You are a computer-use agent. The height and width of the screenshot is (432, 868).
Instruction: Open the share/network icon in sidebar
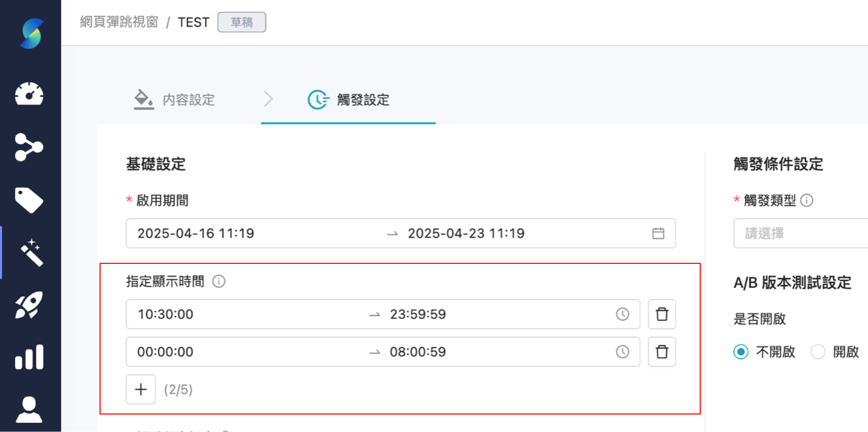point(30,147)
